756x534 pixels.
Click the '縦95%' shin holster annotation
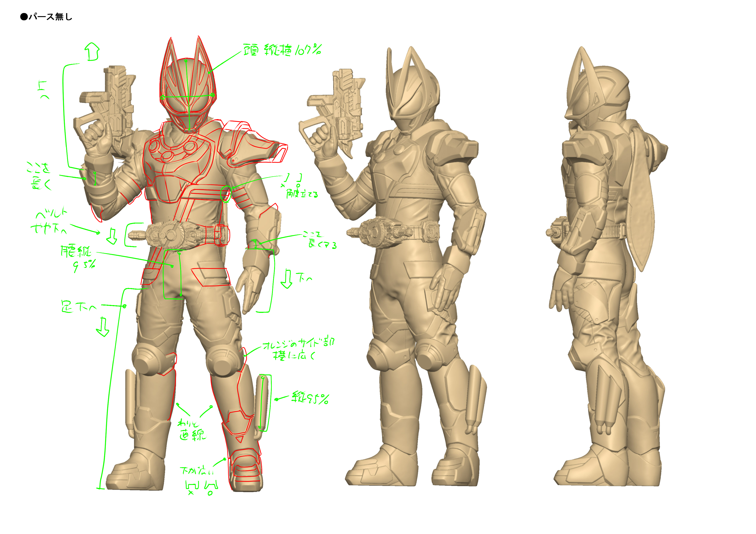tap(310, 398)
